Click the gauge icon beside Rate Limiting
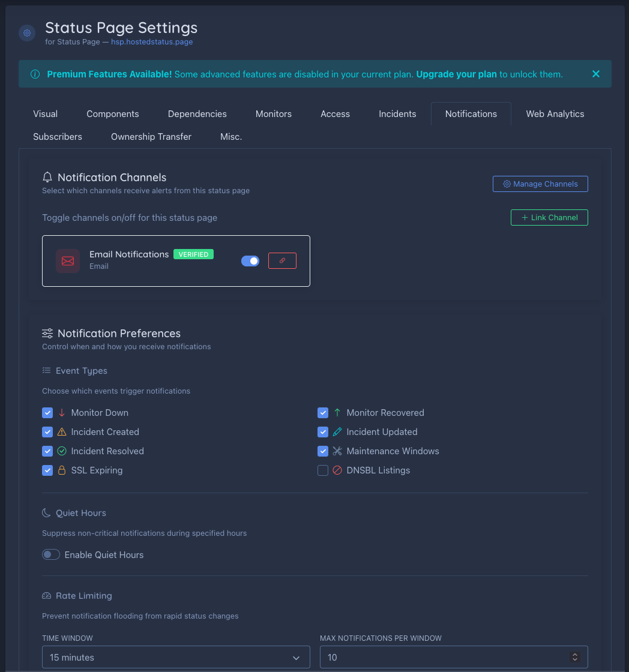The height and width of the screenshot is (672, 629). 47,595
